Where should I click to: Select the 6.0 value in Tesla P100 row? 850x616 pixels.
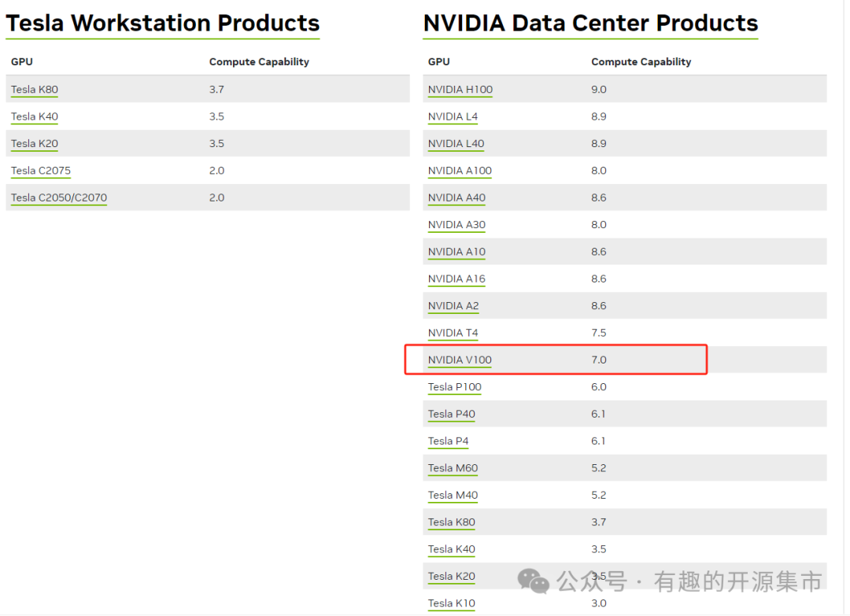click(x=598, y=387)
